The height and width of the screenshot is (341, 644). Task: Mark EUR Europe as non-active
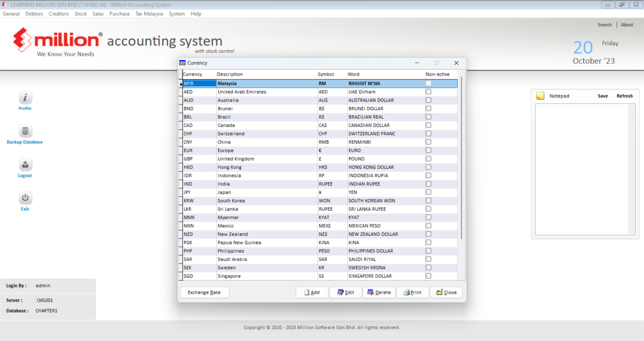click(428, 150)
